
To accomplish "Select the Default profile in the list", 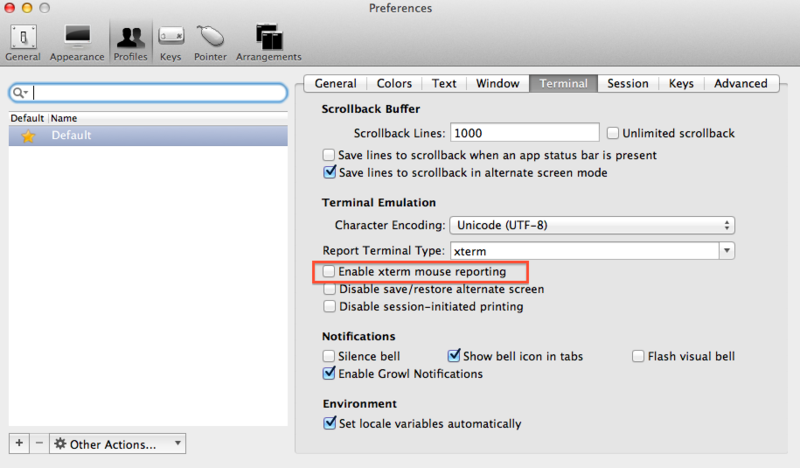I will tap(148, 135).
